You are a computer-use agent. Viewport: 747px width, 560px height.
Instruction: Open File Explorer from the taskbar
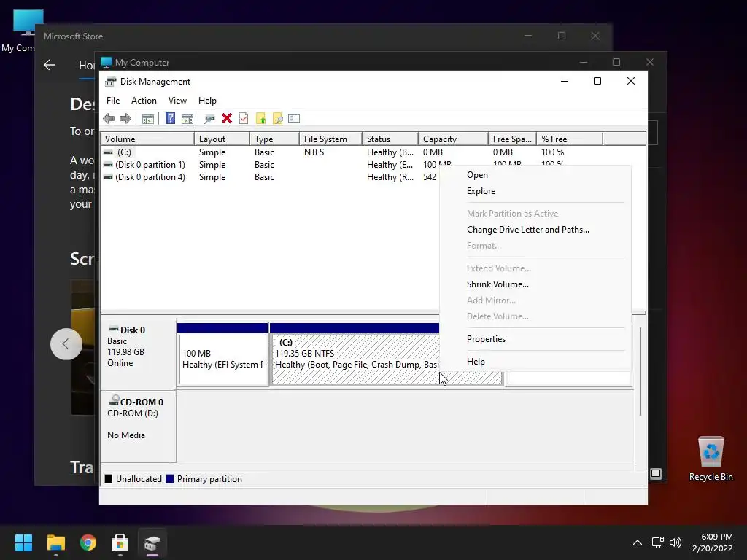click(x=55, y=542)
